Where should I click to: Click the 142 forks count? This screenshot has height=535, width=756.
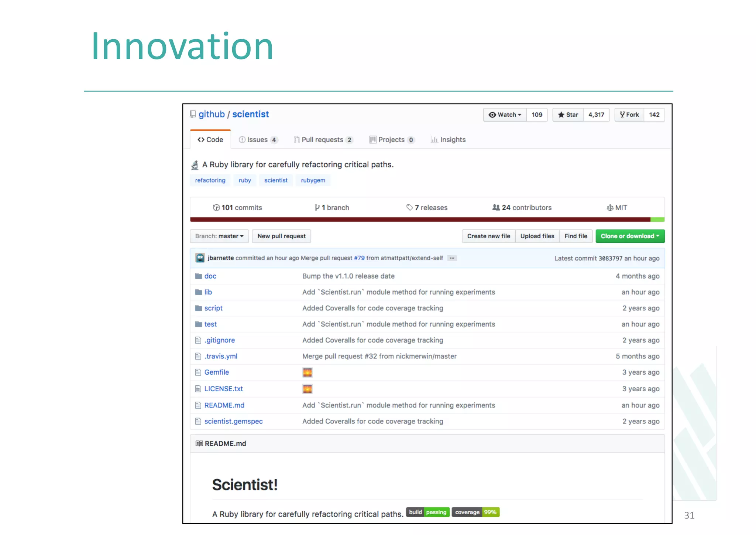[x=654, y=115]
